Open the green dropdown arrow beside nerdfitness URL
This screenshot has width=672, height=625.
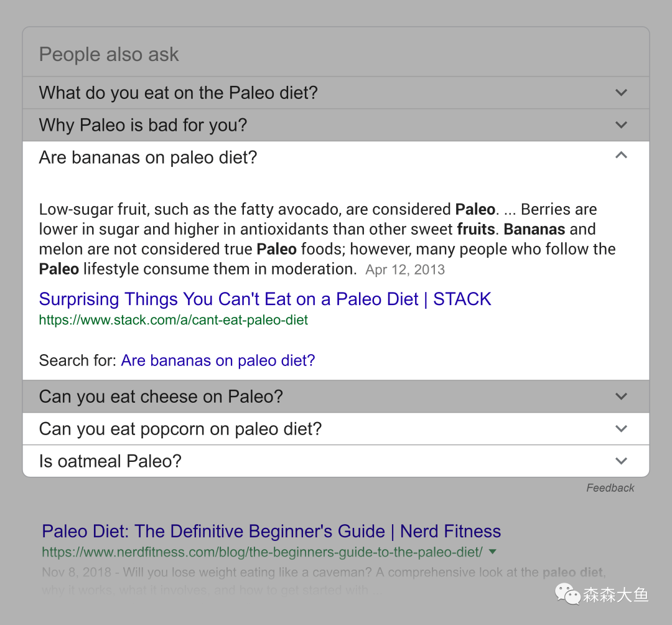[492, 552]
